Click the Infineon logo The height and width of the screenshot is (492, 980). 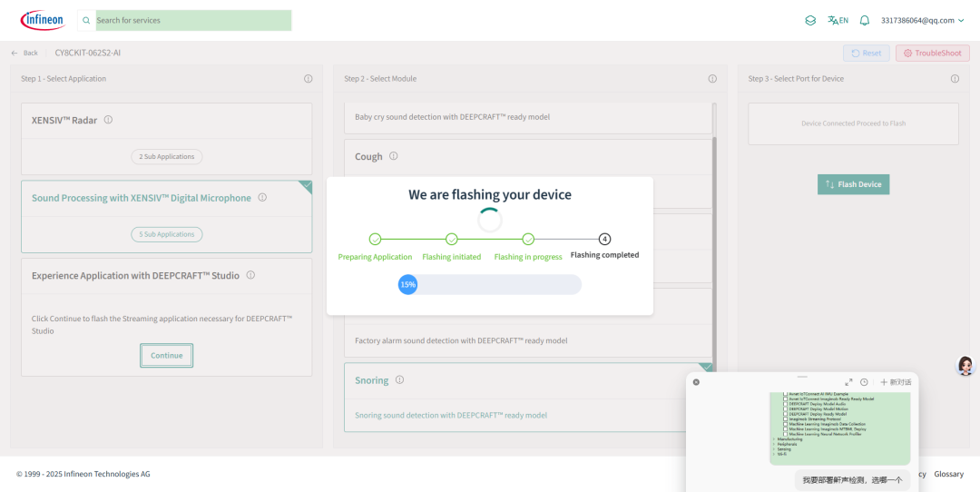point(43,20)
